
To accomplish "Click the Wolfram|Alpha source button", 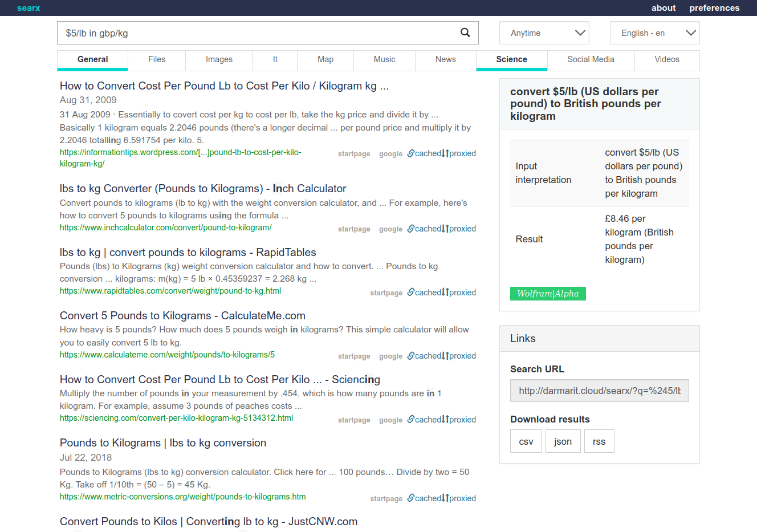I will 548,294.
